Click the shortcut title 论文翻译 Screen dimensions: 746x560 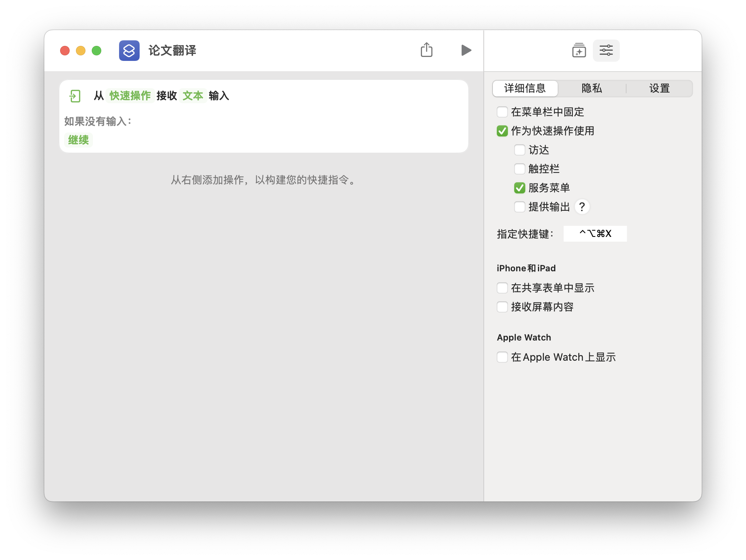(172, 51)
